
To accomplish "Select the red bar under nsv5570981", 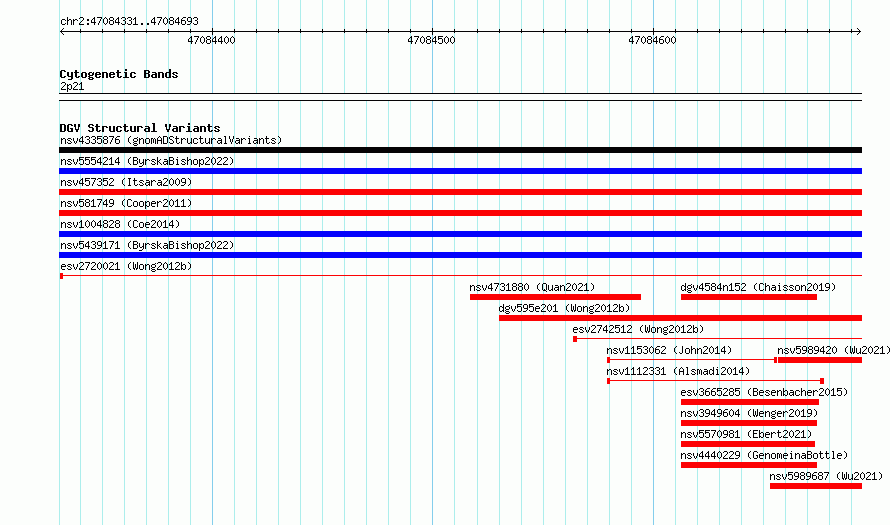I will pyautogui.click(x=748, y=444).
